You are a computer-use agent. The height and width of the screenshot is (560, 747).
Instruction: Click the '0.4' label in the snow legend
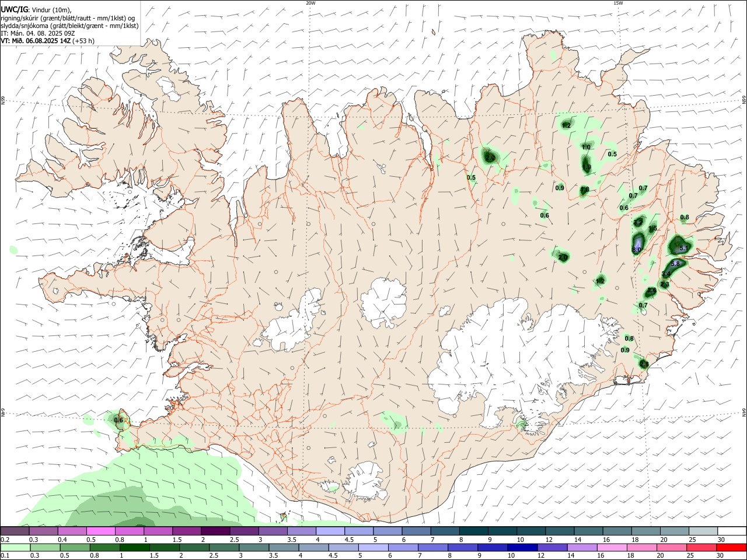click(62, 540)
